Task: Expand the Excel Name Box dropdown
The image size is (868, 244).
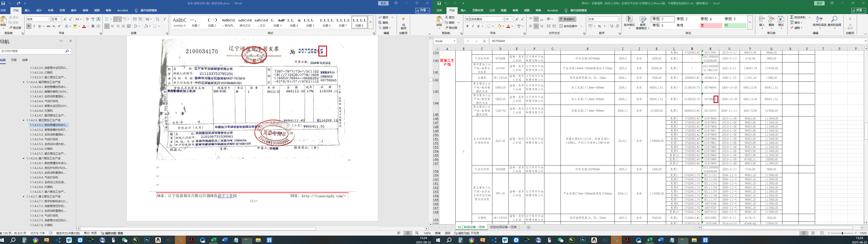Action: 454,41
